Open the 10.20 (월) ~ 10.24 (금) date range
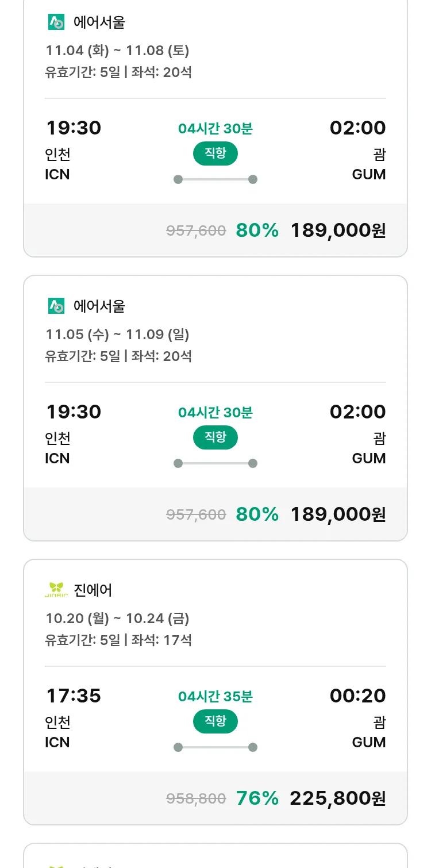Image resolution: width=431 pixels, height=868 pixels. point(117,619)
